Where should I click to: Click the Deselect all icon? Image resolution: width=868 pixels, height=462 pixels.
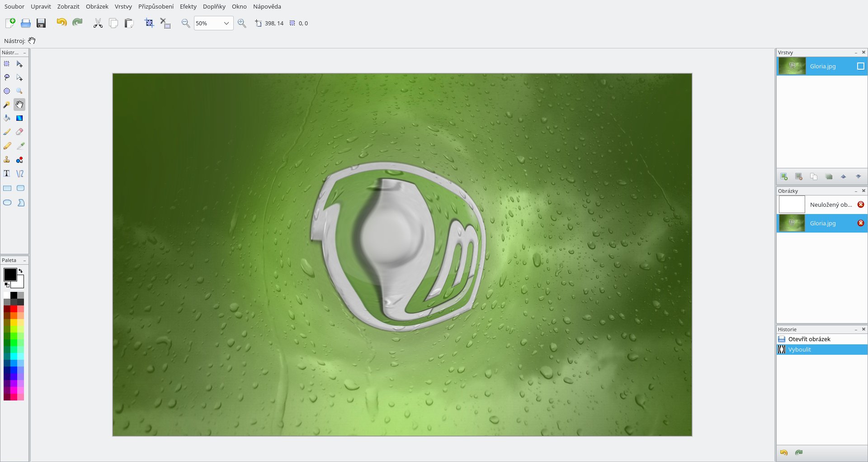click(165, 23)
